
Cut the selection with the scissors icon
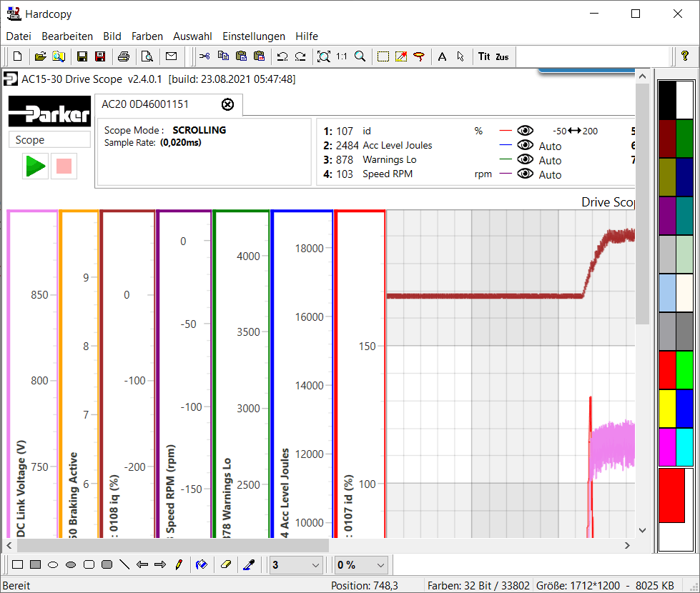(204, 56)
